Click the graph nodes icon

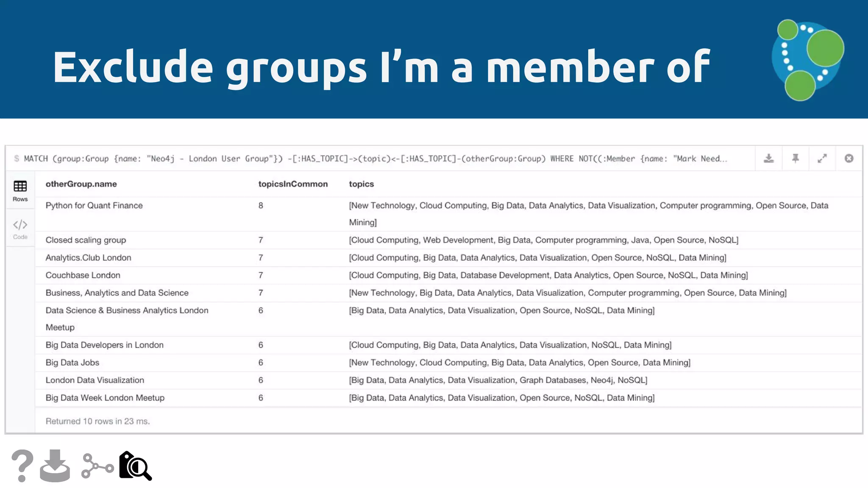(97, 466)
